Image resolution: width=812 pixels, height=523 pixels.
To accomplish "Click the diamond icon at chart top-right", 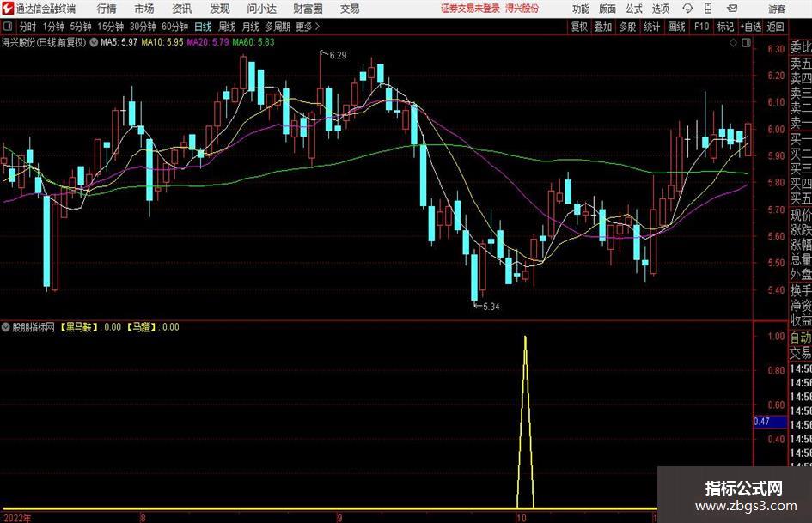I will (x=733, y=43).
